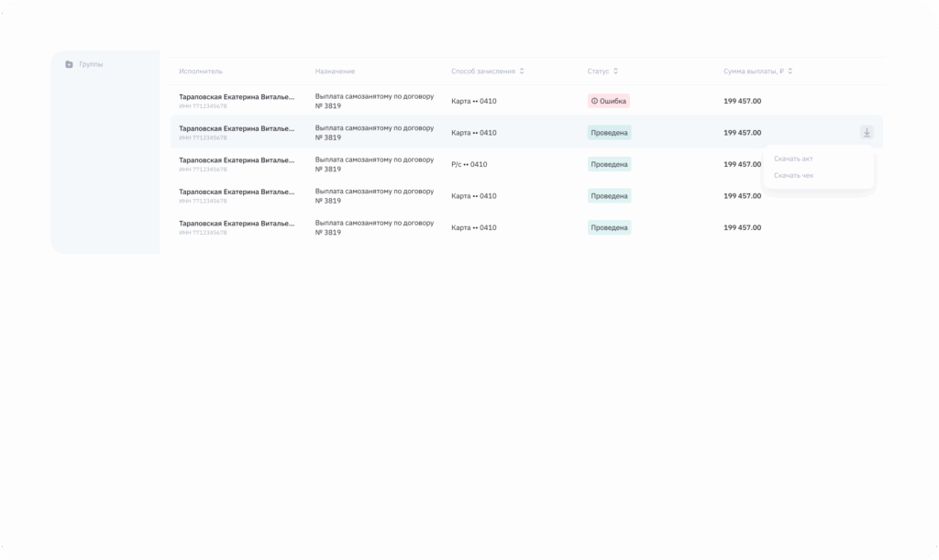This screenshot has height=560, width=939.
Task: Click the Группы folder icon in sidebar
Action: point(69,64)
